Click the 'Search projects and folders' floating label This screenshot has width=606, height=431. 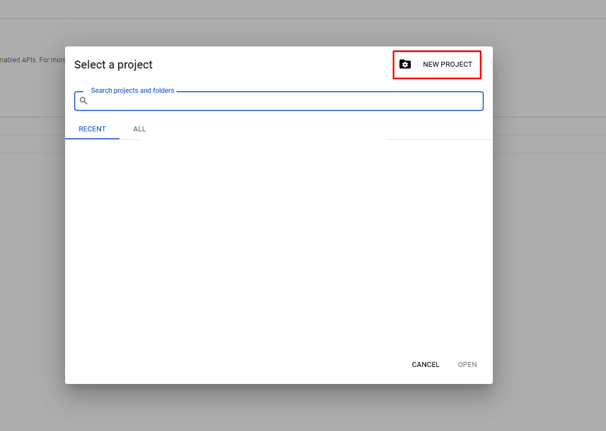coord(132,91)
